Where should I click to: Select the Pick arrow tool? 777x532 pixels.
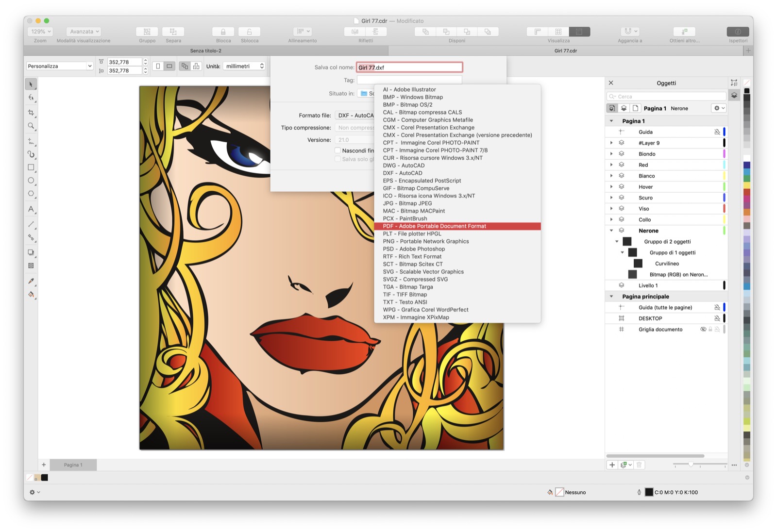[31, 84]
